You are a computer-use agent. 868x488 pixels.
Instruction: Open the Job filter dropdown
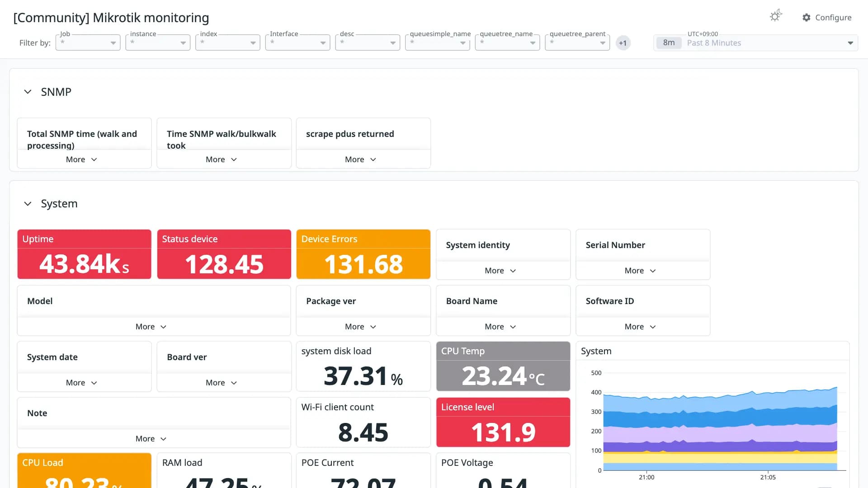click(88, 42)
